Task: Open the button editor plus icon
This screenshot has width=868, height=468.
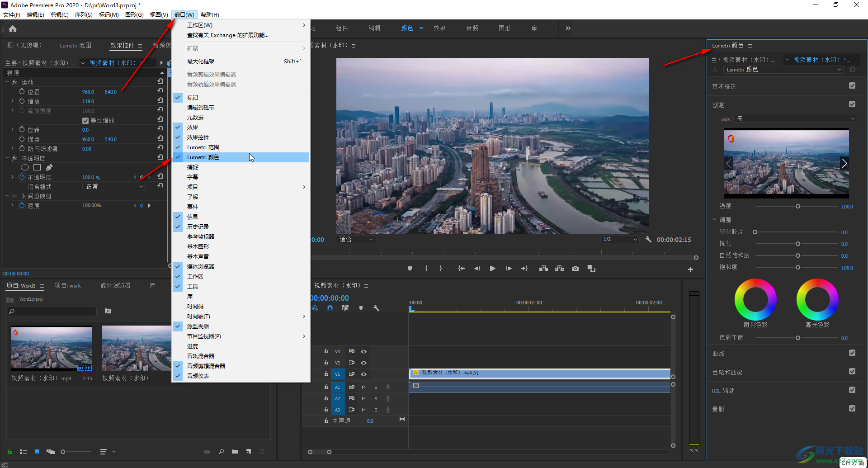Action: tap(690, 269)
